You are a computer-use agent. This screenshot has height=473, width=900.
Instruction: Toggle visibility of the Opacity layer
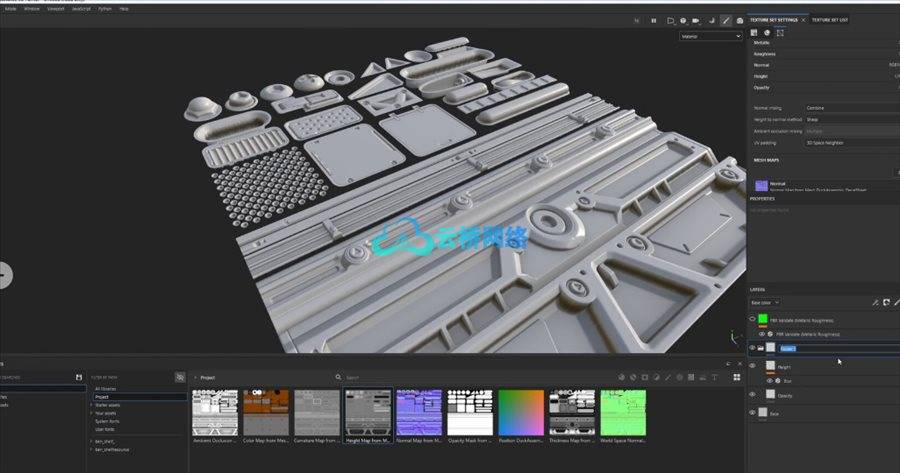coord(752,394)
